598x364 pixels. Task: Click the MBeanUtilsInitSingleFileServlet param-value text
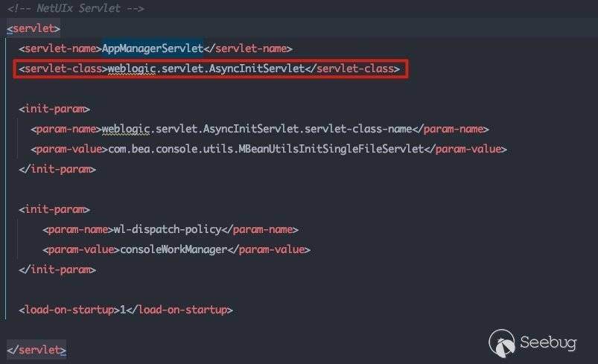click(266, 149)
